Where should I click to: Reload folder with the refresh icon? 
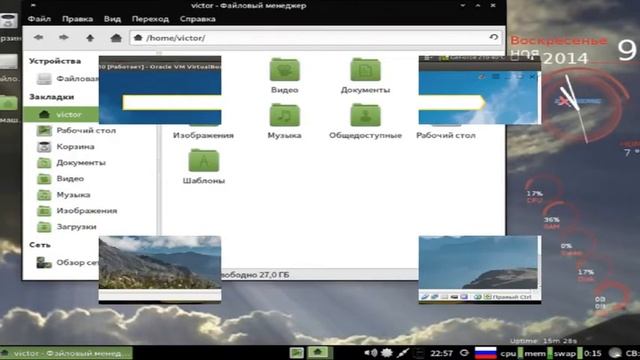click(493, 38)
